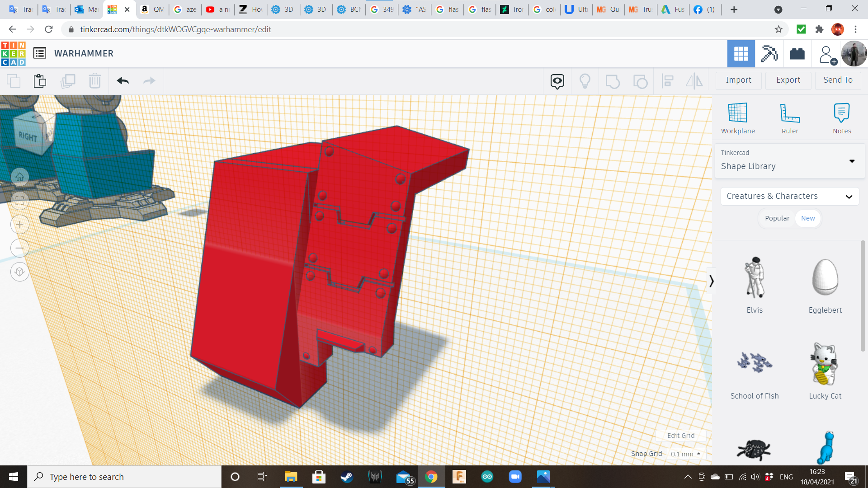Image resolution: width=868 pixels, height=488 pixels.
Task: Click the Paste clipboard icon
Action: point(40,81)
